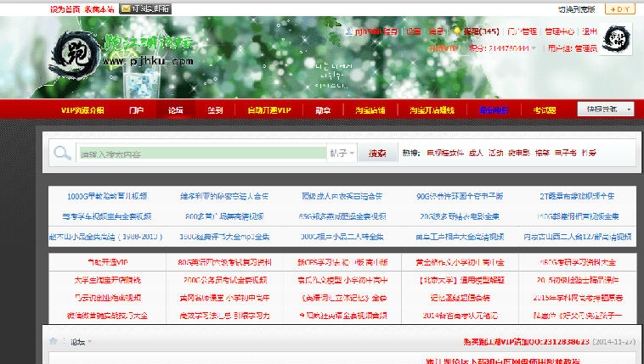The width and height of the screenshot is (644, 364).
Task: Click the 搜索 search button
Action: click(x=377, y=153)
